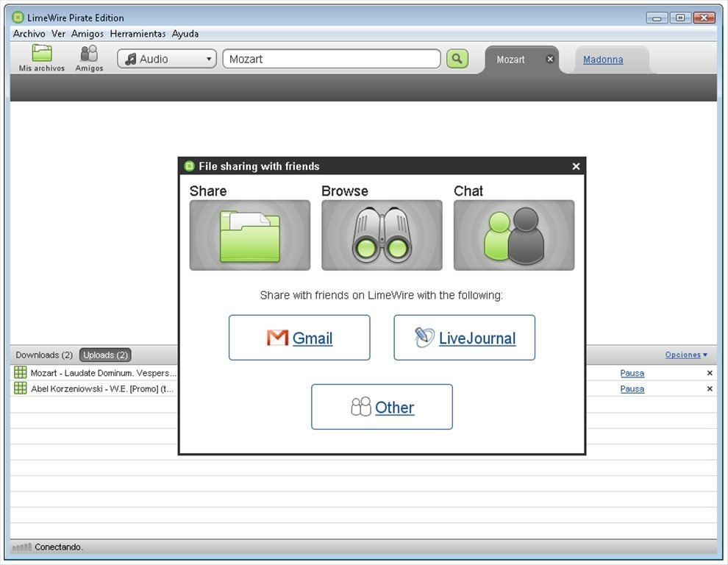Click the connection strength bars icon
This screenshot has height=565, width=728.
[22, 547]
